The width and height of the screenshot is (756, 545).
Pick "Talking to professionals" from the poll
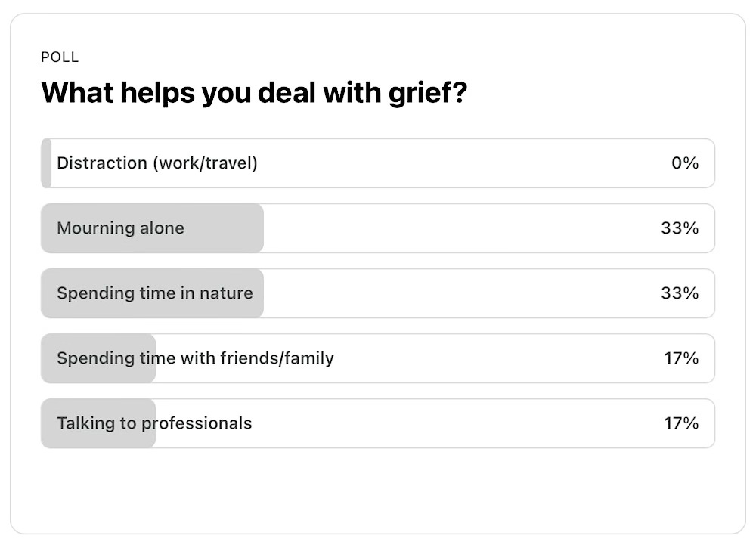(x=378, y=423)
